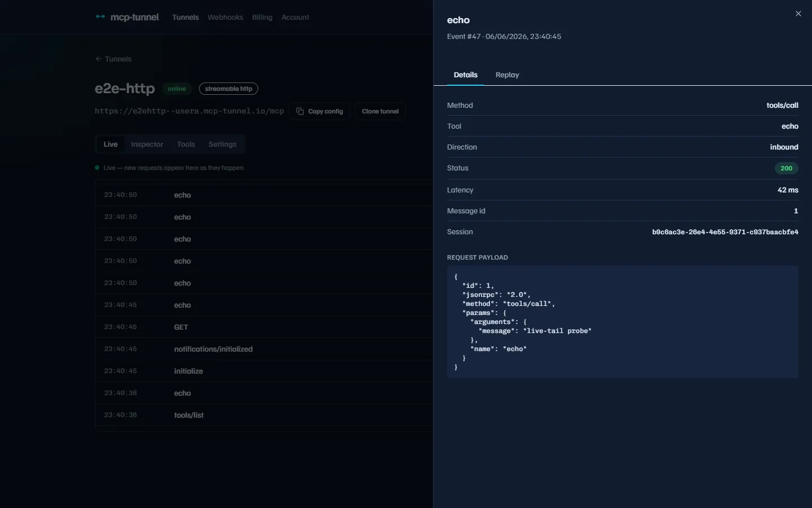Click the mcp-tunnel logo icon
The height and width of the screenshot is (508, 812).
click(100, 17)
